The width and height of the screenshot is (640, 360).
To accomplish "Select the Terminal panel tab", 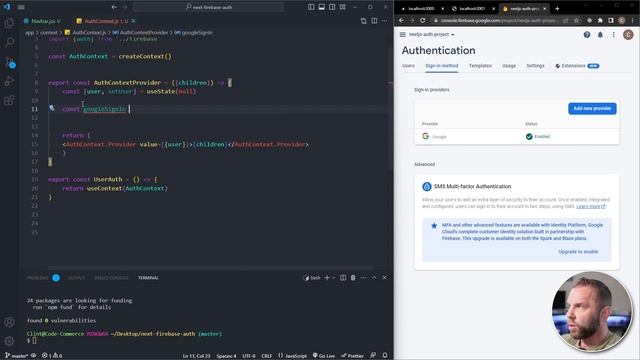I will click(x=148, y=278).
